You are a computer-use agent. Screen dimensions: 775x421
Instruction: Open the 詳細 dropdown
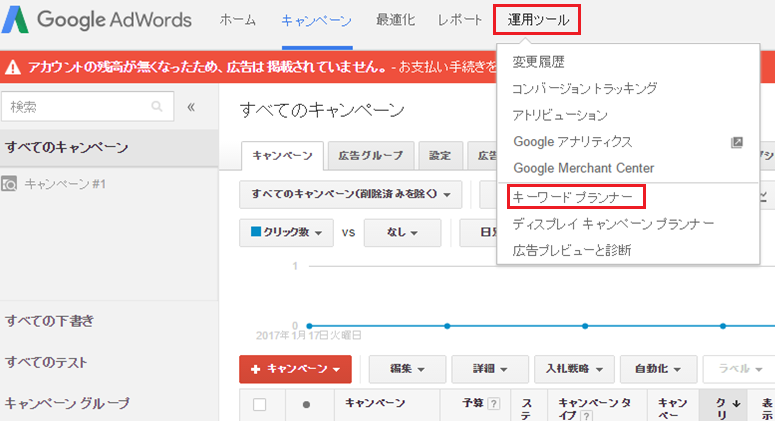click(x=490, y=369)
